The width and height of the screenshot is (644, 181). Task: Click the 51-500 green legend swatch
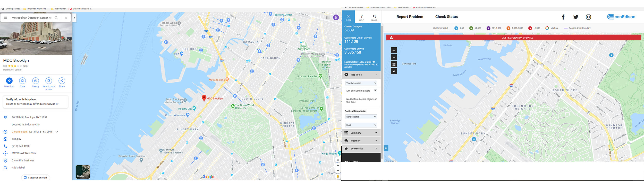click(x=471, y=28)
